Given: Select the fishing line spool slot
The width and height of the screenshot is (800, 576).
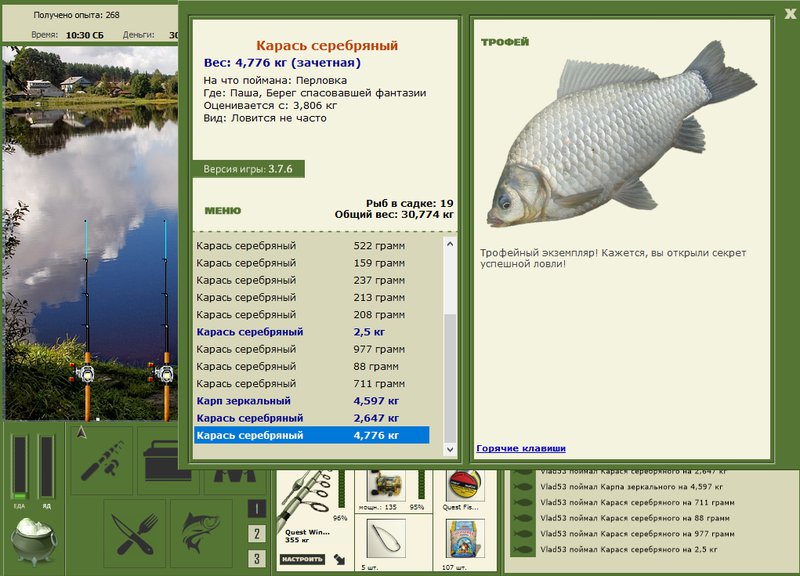Looking at the screenshot, I should pyautogui.click(x=463, y=485).
